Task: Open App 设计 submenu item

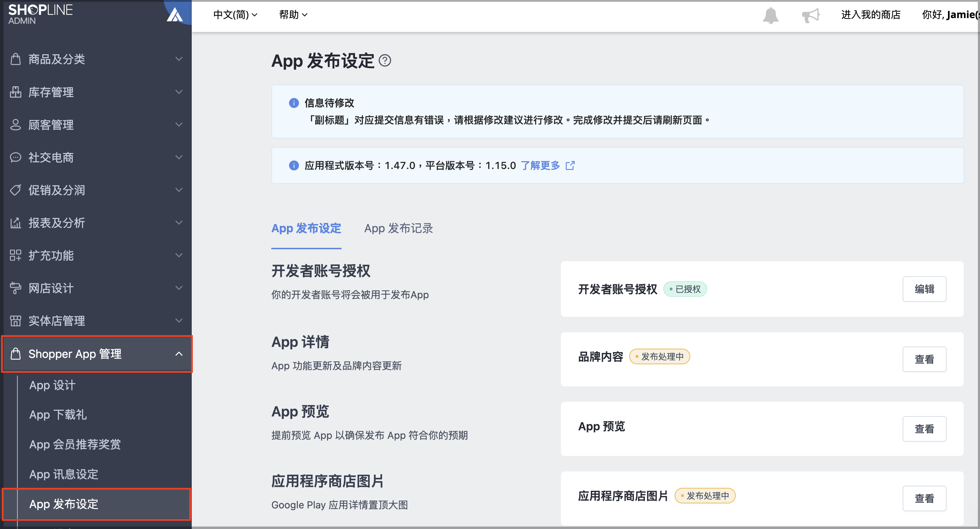Action: (53, 385)
